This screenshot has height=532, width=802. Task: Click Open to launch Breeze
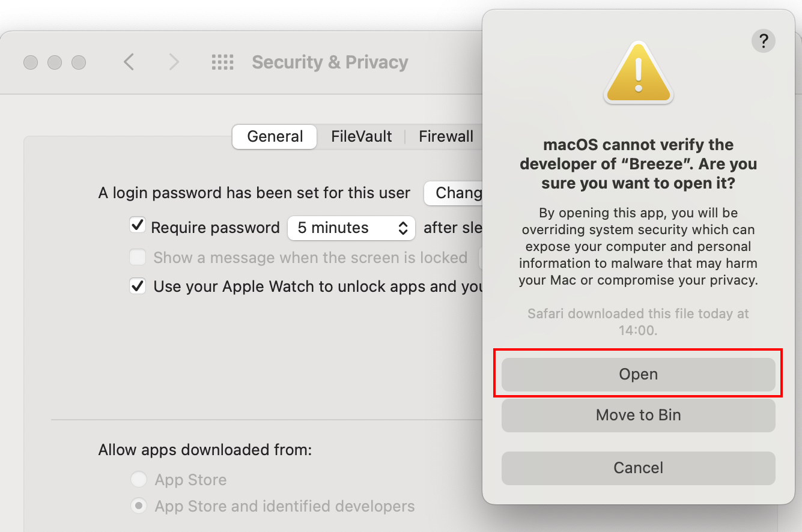coord(638,374)
